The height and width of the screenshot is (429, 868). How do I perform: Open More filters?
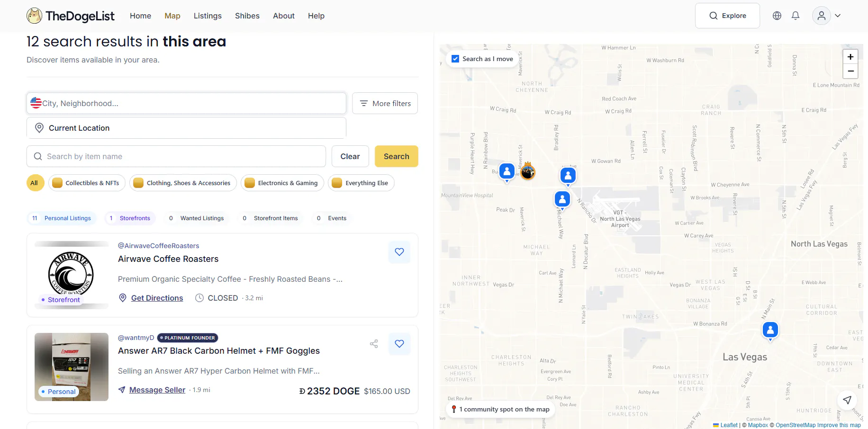(x=385, y=103)
